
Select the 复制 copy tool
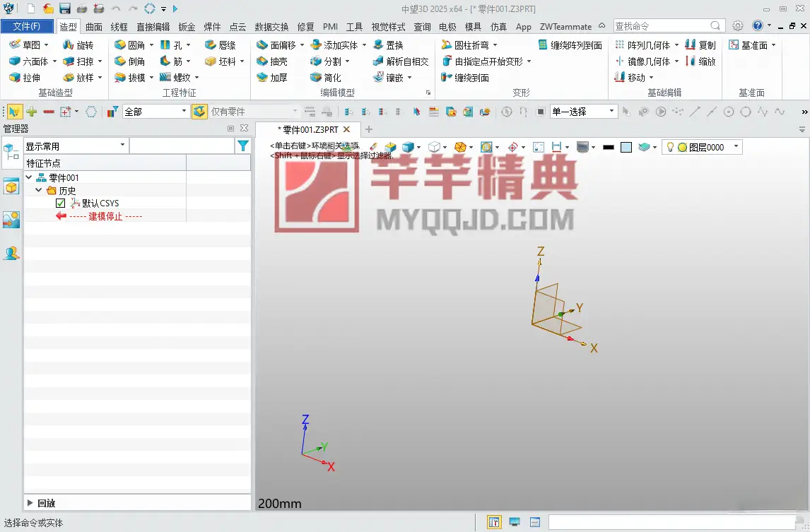(x=700, y=45)
